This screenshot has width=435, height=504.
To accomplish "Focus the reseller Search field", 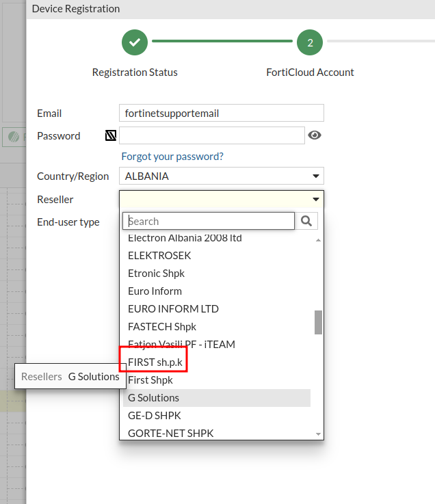I will (209, 221).
